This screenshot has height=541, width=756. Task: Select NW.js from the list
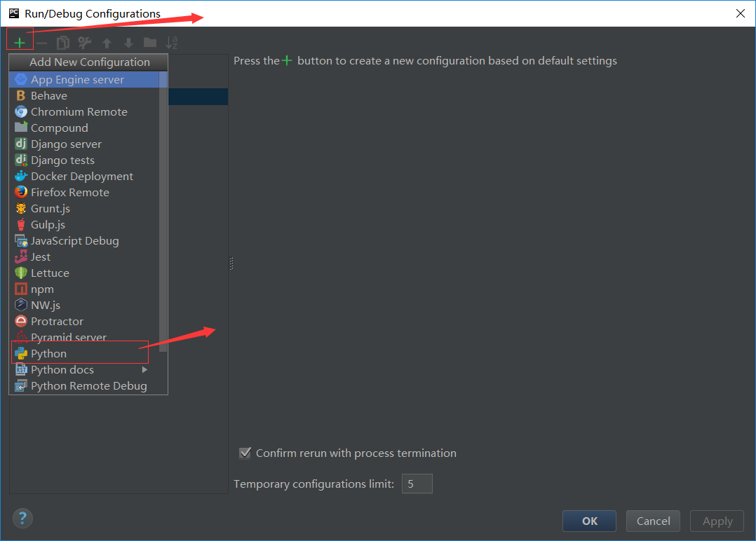[84, 306]
